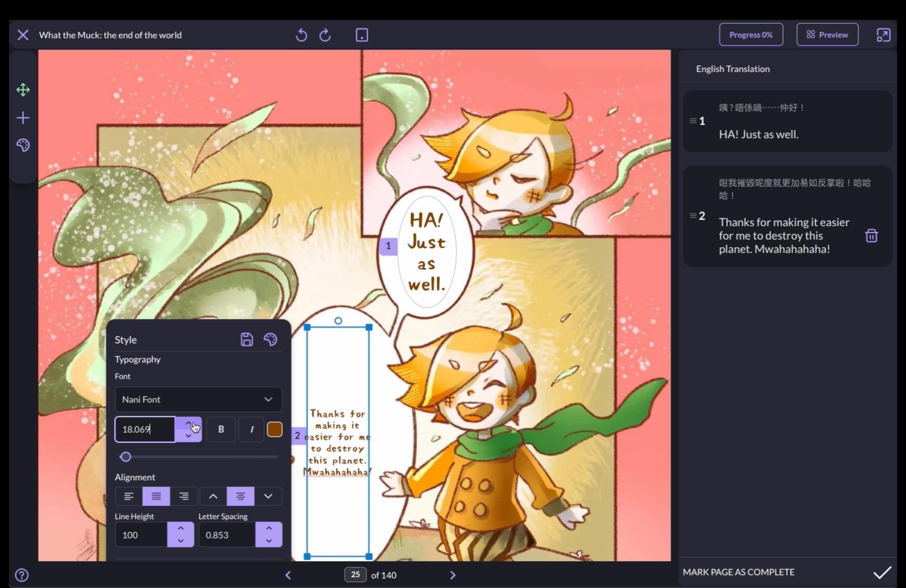Click the font size slider handle
The width and height of the screenshot is (906, 588).
pos(126,457)
